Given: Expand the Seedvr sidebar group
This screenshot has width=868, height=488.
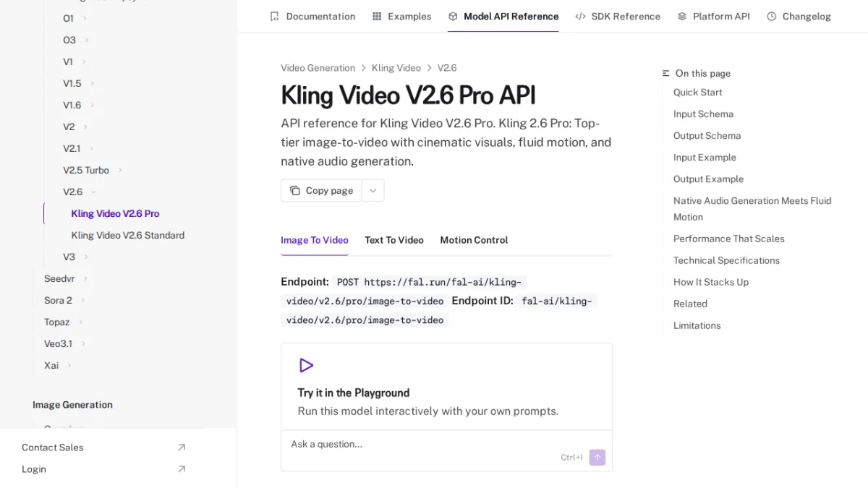Looking at the screenshot, I should click(85, 278).
